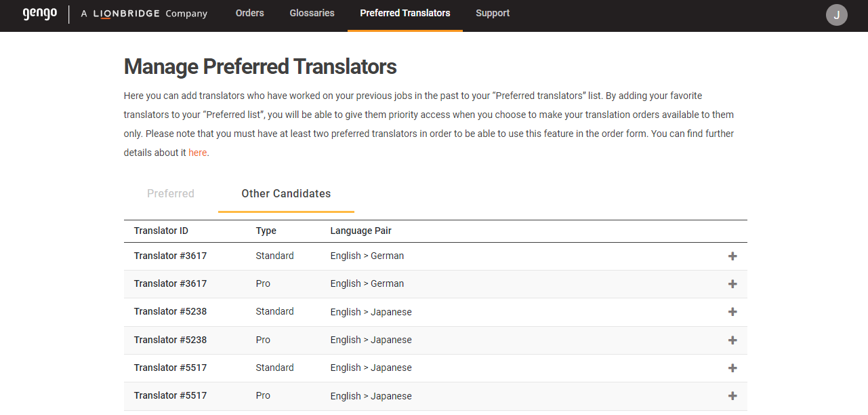Add Translator #3617 Standard English > German
Viewport: 868px width, 415px height.
[732, 256]
